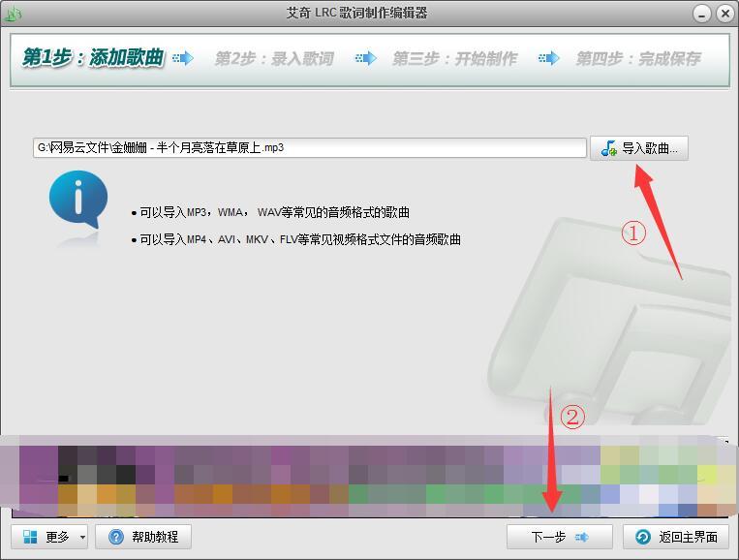739x560 pixels.
Task: Close the 艾奇 LRC editor window
Action: click(x=724, y=14)
